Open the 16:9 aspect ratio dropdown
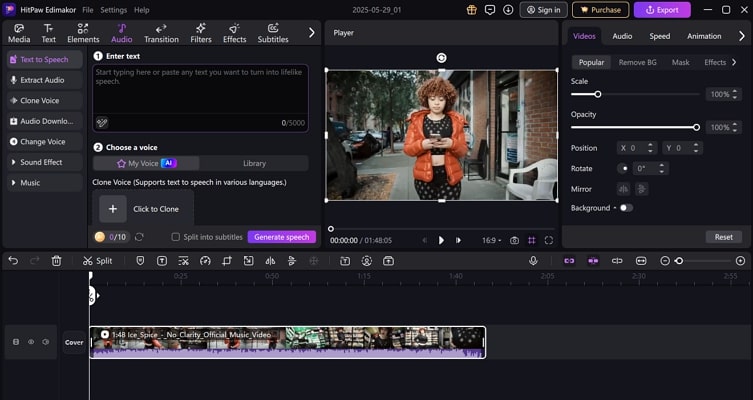The width and height of the screenshot is (753, 400). [491, 240]
